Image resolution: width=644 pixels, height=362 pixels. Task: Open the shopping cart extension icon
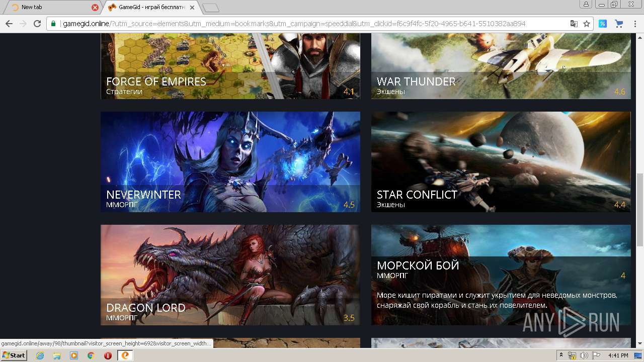tap(619, 24)
